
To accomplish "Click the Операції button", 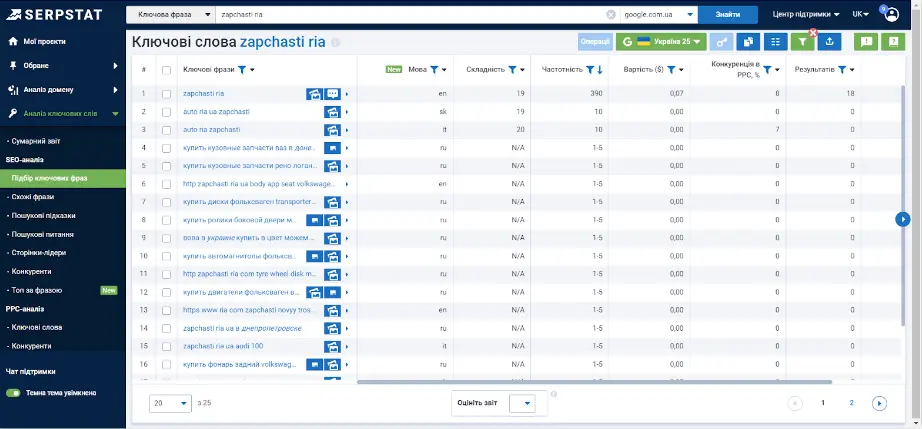I will (x=595, y=42).
